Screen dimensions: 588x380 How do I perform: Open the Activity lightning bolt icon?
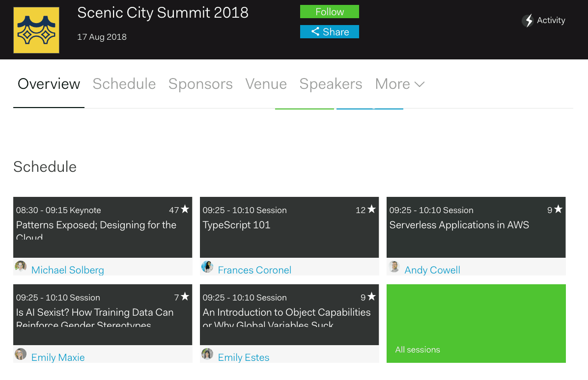coord(528,21)
